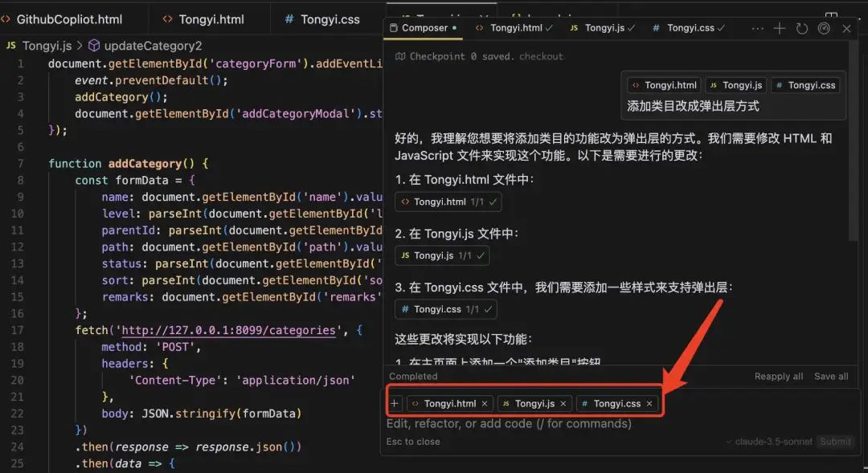
Task: Click accept checkmark on Tongyi.html Composer tab
Action: [x=549, y=27]
